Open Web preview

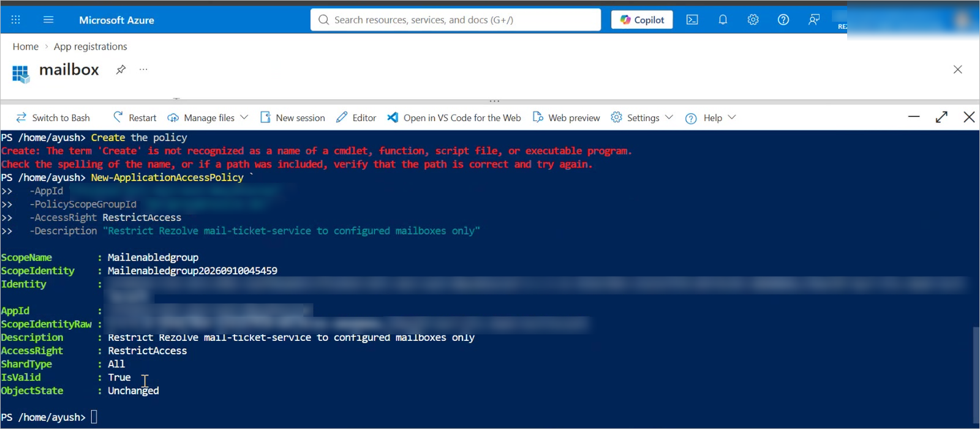point(574,118)
